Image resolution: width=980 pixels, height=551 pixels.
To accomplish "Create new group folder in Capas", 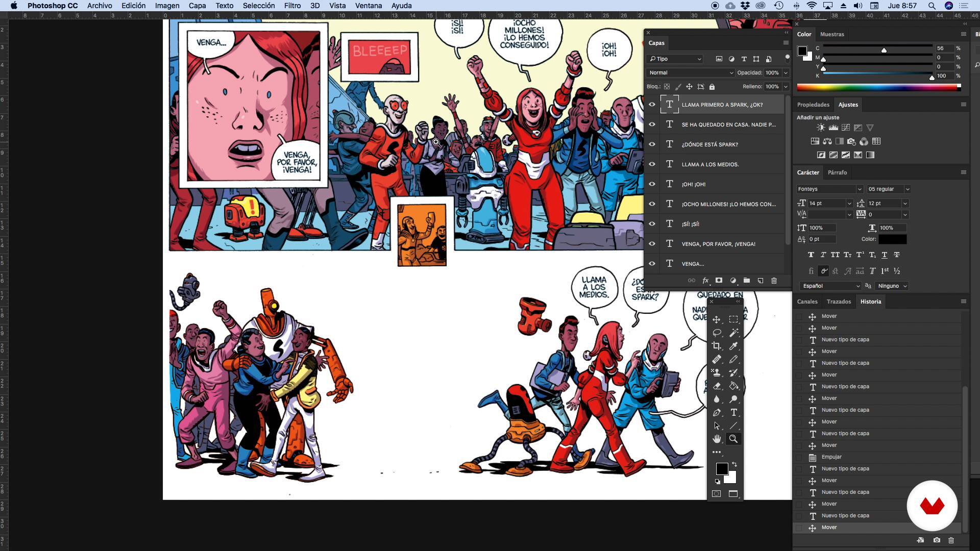I will pyautogui.click(x=747, y=281).
